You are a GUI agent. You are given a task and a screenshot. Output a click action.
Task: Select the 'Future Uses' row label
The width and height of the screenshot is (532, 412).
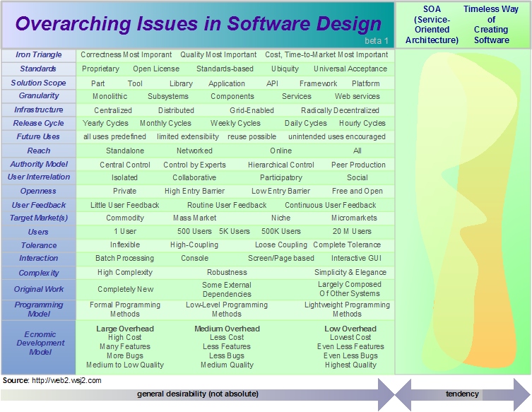(38, 136)
